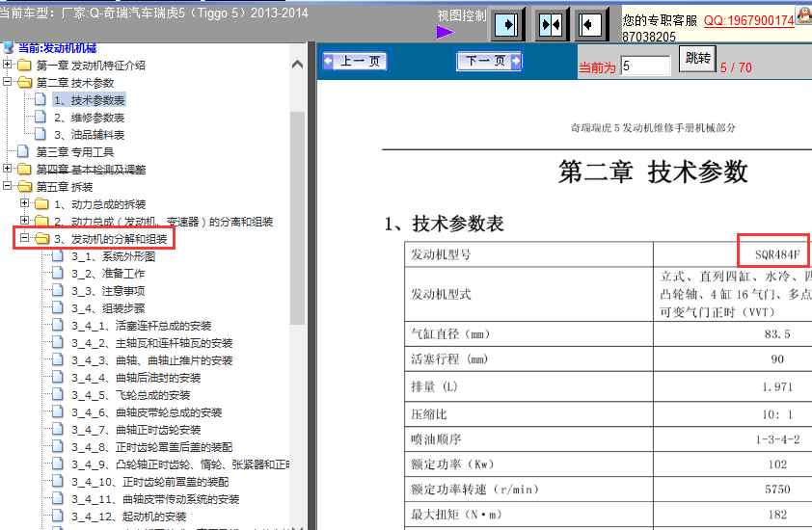
Task: Open 第三章 专用工具 tree item
Action: tap(74, 152)
